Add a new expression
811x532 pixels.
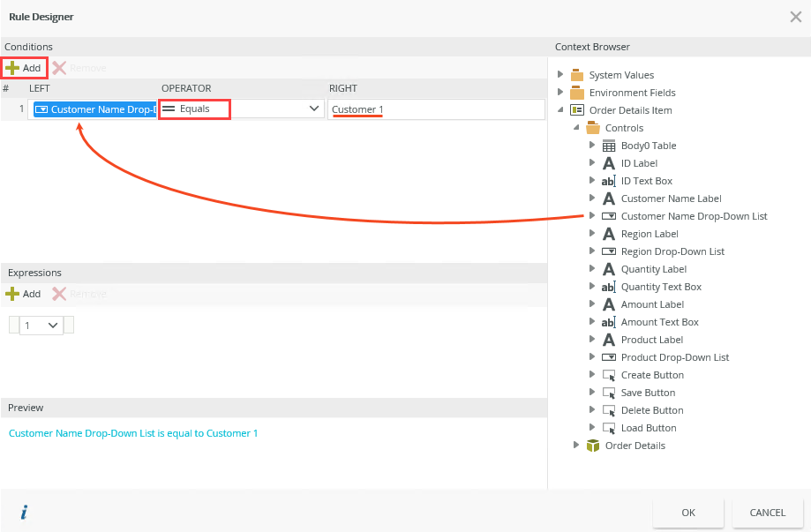click(24, 294)
